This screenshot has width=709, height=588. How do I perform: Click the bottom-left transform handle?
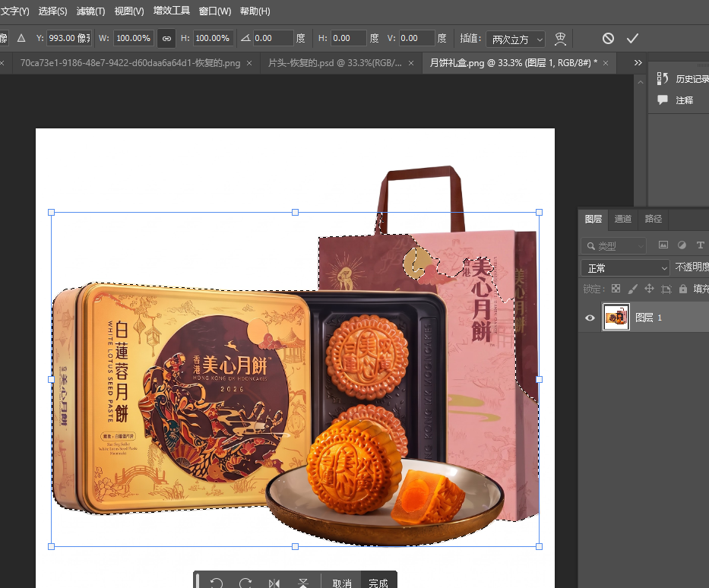[51, 546]
